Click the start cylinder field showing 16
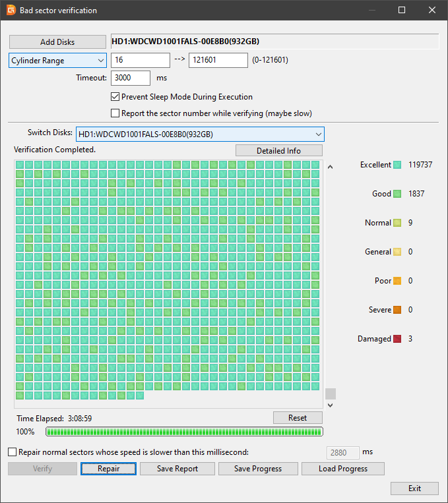 click(141, 60)
